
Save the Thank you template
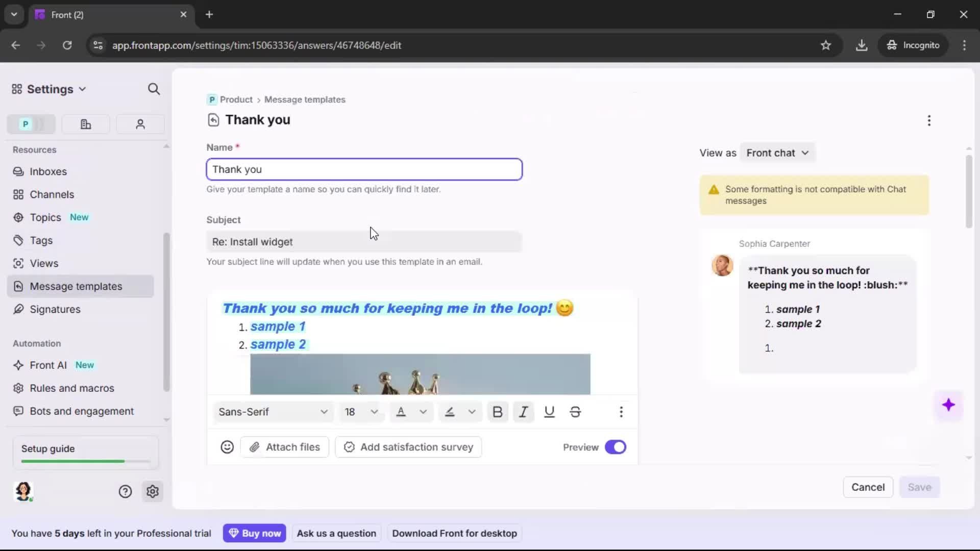pyautogui.click(x=920, y=487)
